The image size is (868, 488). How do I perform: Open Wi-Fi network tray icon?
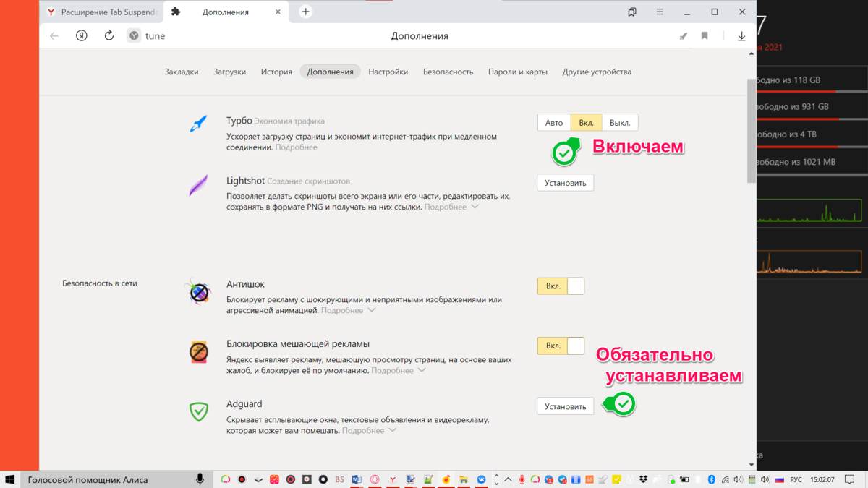tap(726, 479)
